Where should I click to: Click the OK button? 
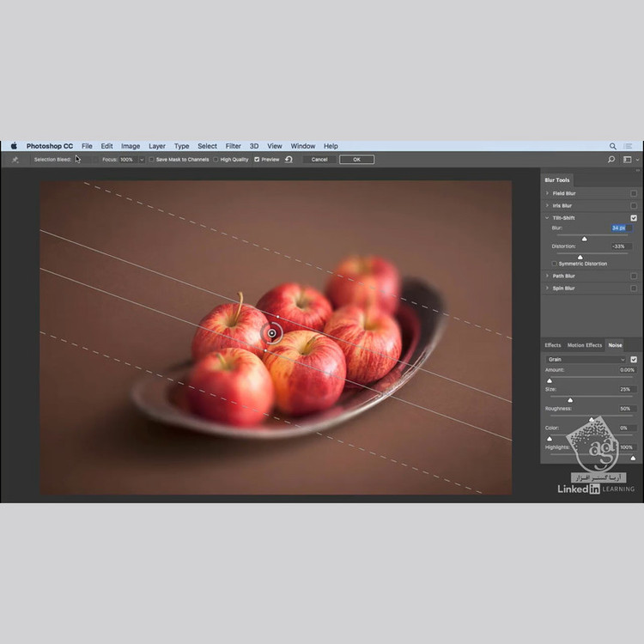[x=356, y=160]
